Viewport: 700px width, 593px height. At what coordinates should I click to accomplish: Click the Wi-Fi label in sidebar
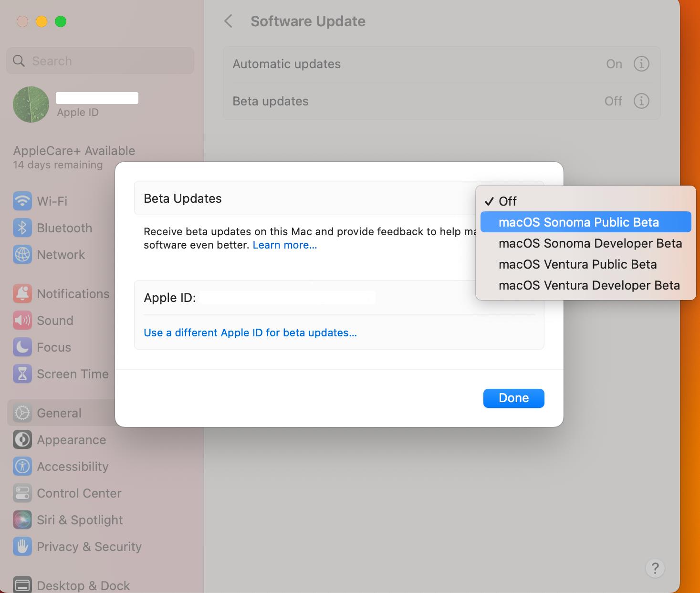pyautogui.click(x=52, y=201)
